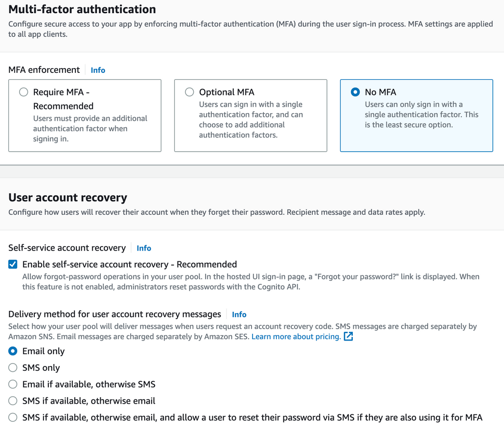Viewport: 504px width, 434px height.
Task: Open the Info link for self-service account recovery
Action: coord(144,248)
